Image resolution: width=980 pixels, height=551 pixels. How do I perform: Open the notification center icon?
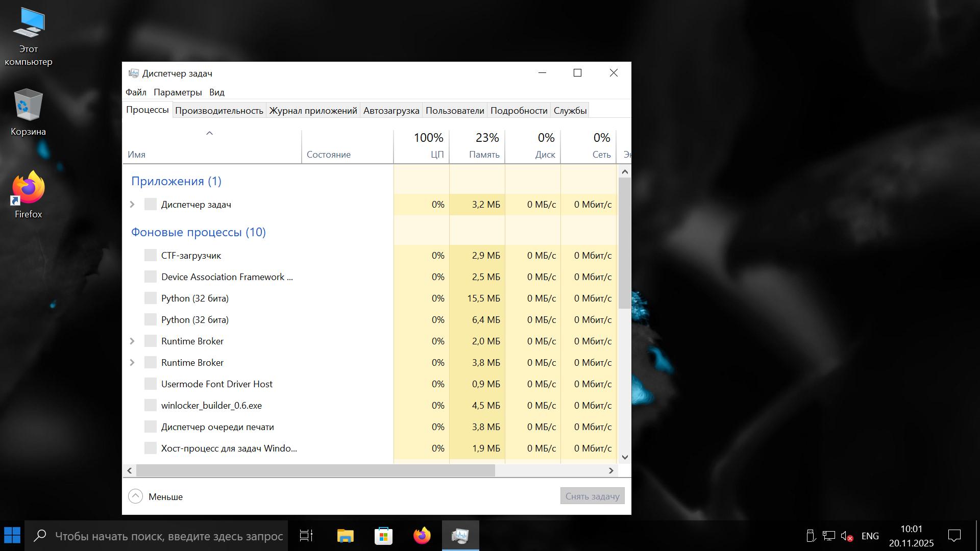[x=954, y=536]
